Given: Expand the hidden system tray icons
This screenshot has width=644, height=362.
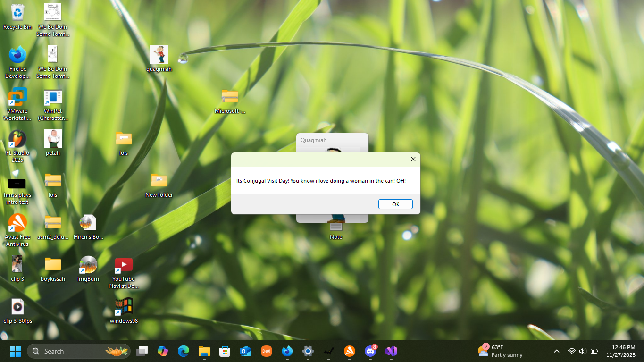Looking at the screenshot, I should [x=557, y=351].
